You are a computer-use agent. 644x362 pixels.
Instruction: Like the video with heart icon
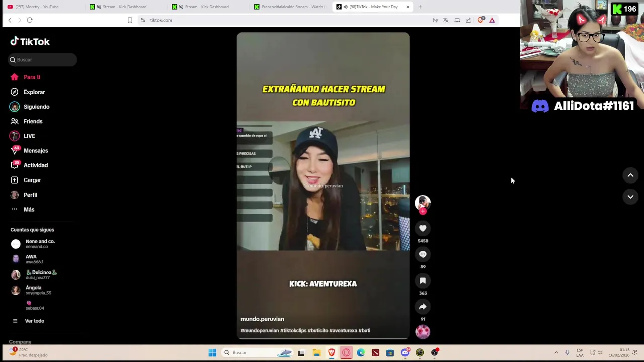click(x=423, y=228)
